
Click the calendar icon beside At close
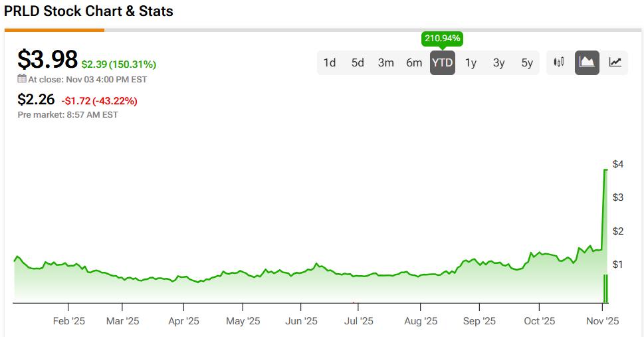click(x=22, y=79)
